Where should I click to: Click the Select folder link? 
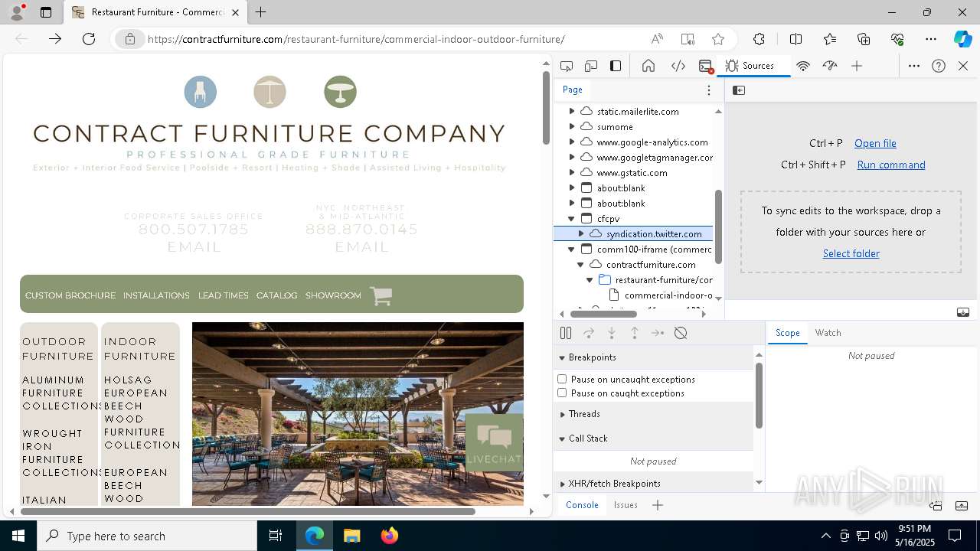(x=851, y=253)
